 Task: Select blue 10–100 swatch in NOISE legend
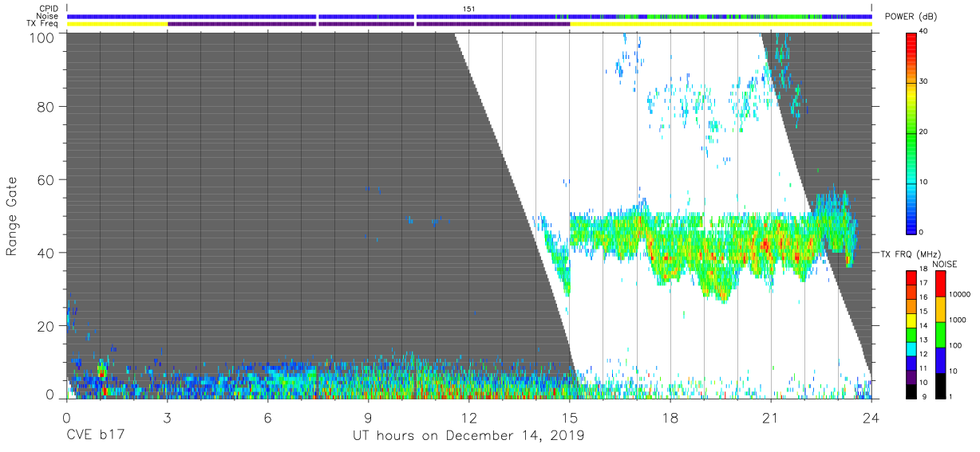point(940,360)
